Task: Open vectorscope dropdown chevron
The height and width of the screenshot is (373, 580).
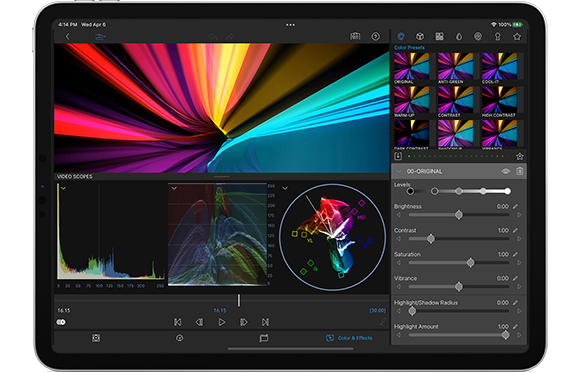Action: [285, 188]
